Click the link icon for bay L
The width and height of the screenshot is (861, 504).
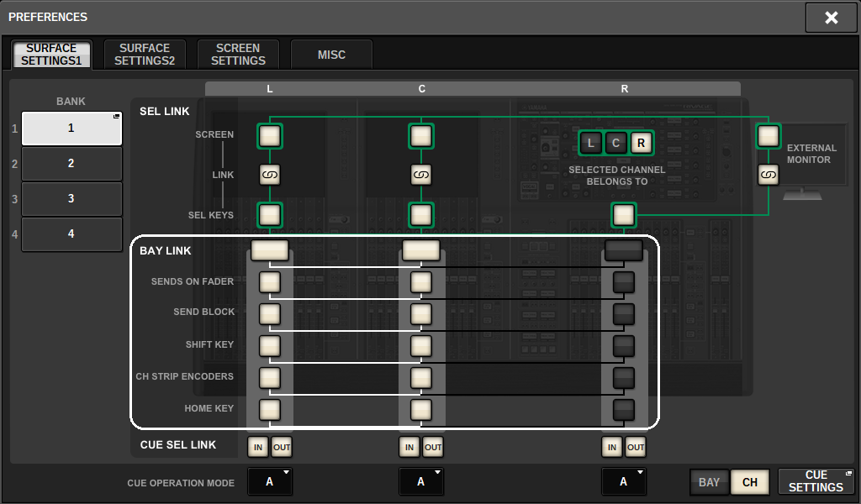tap(270, 175)
